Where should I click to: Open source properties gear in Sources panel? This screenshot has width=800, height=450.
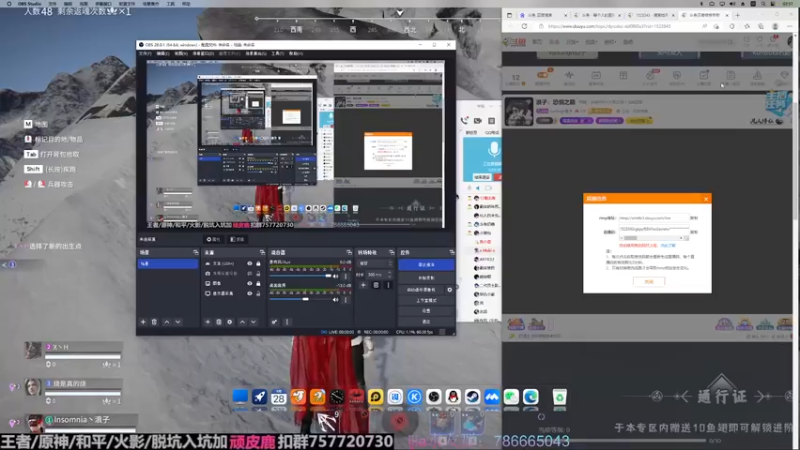pos(230,322)
